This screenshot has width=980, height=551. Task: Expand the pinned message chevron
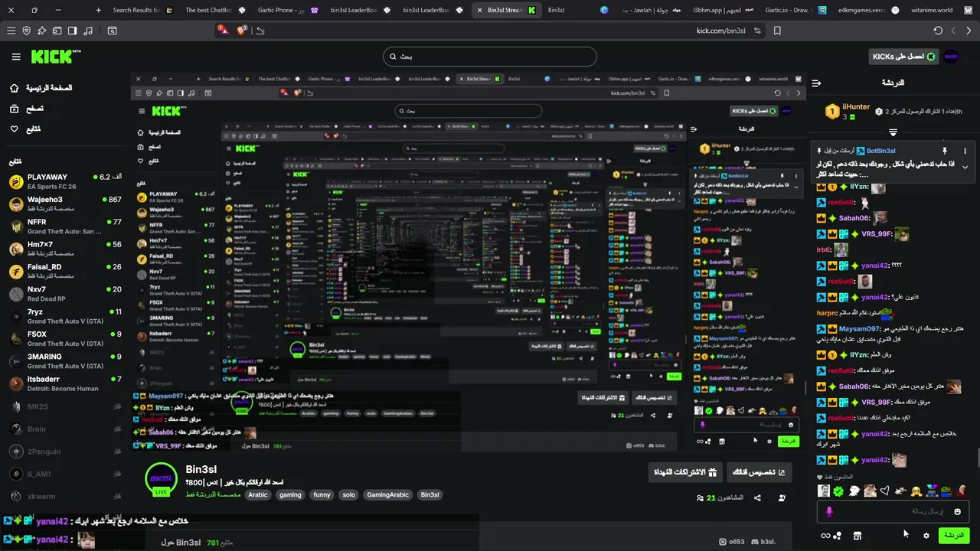click(965, 167)
